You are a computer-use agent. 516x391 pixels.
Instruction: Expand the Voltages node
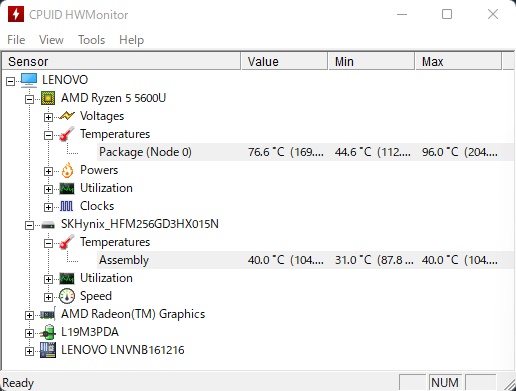click(x=48, y=117)
